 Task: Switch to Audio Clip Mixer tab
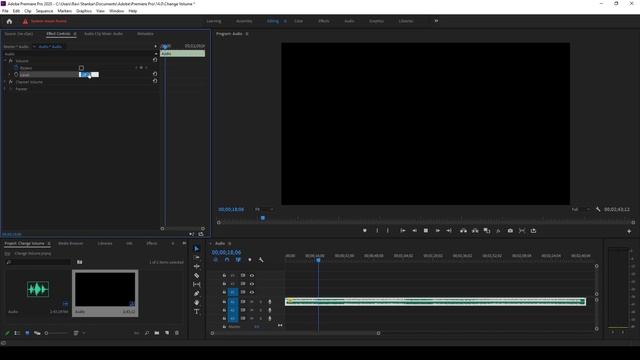click(x=103, y=33)
